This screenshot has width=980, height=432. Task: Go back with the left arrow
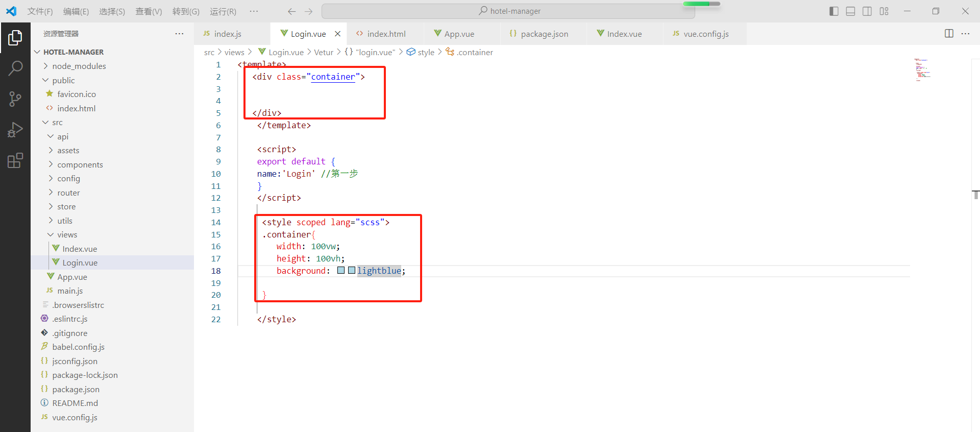[291, 11]
